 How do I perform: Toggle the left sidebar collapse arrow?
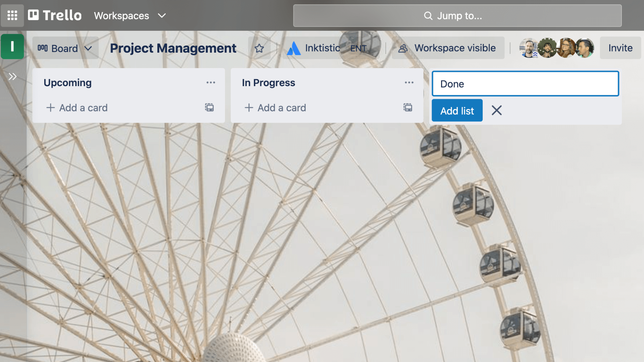click(13, 76)
